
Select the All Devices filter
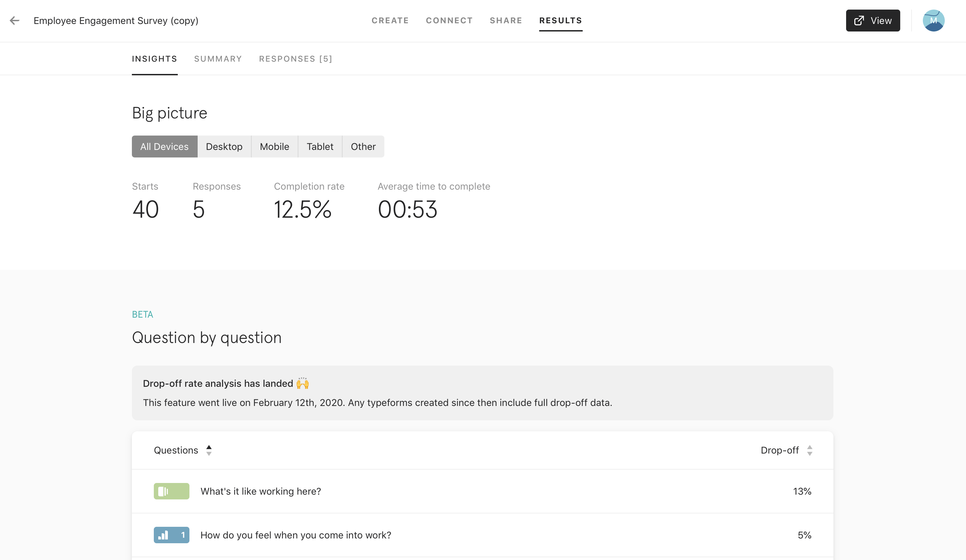click(x=164, y=146)
